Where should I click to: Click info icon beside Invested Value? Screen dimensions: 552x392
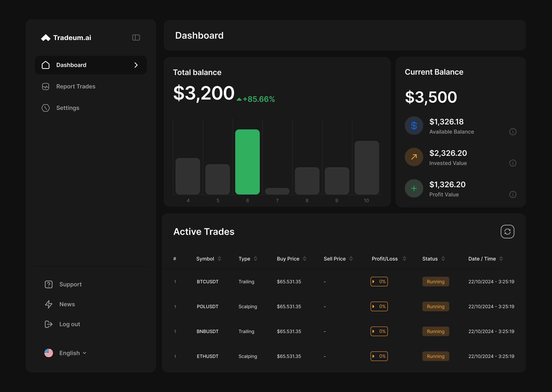pos(513,163)
